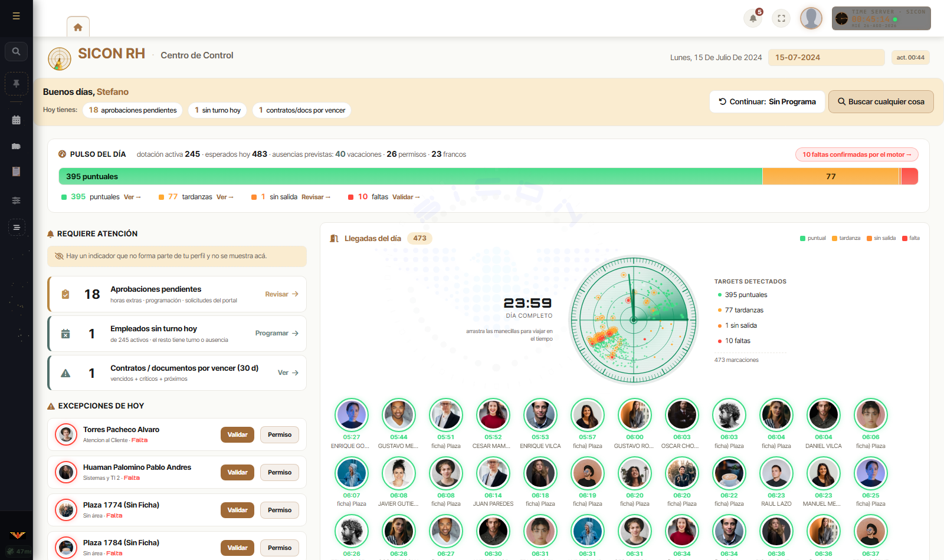Toggle falta legend in Llegadas del día

[x=911, y=238]
